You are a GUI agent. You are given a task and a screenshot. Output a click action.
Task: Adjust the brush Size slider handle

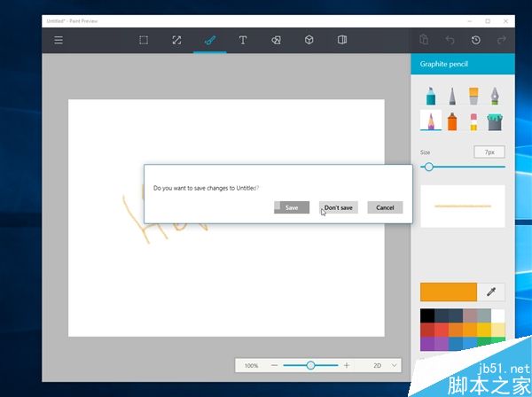(x=429, y=167)
